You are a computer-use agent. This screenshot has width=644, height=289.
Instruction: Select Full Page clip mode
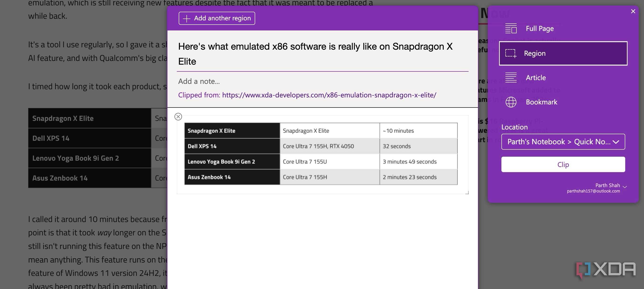point(563,29)
